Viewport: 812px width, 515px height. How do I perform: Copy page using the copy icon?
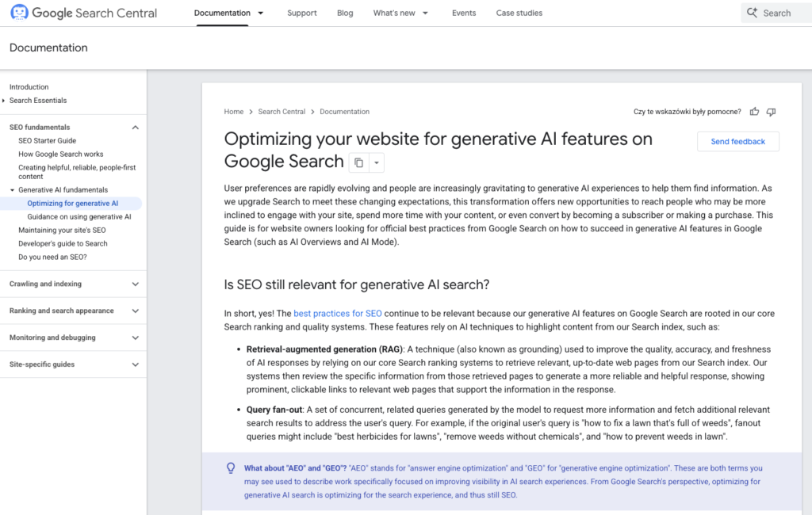point(358,162)
